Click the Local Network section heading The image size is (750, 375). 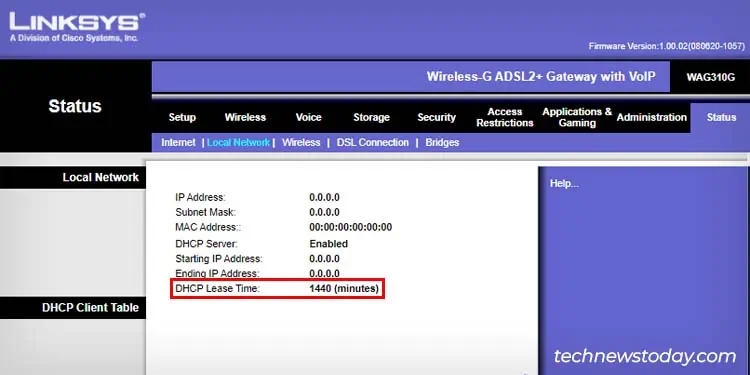[x=100, y=177]
